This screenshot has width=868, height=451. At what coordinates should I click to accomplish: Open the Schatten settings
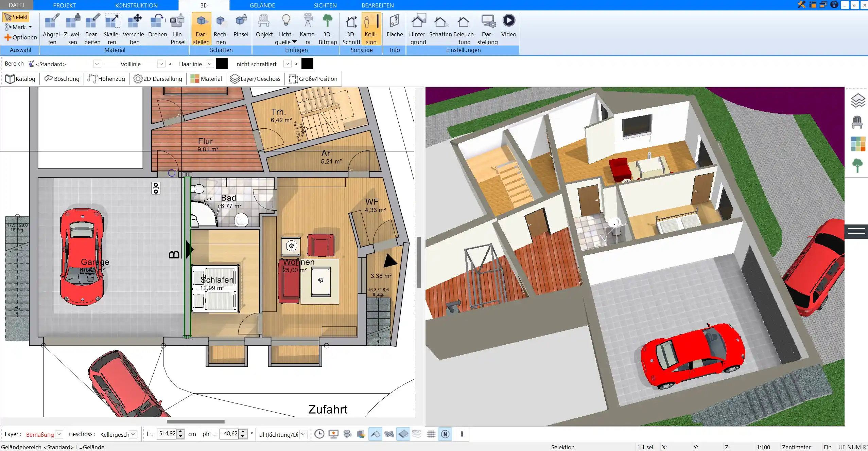pos(440,25)
